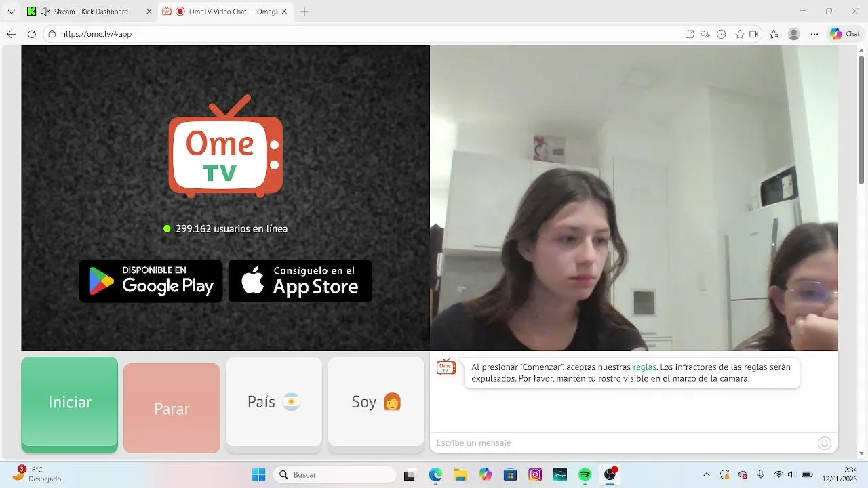Open File Explorer from the taskbar
This screenshot has height=488, width=868.
(460, 475)
